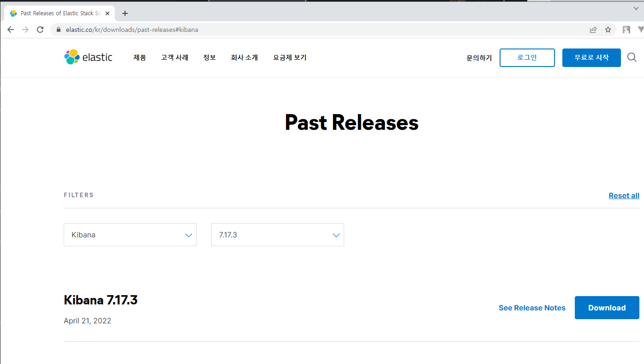
Task: Open a new browser tab
Action: (x=125, y=13)
